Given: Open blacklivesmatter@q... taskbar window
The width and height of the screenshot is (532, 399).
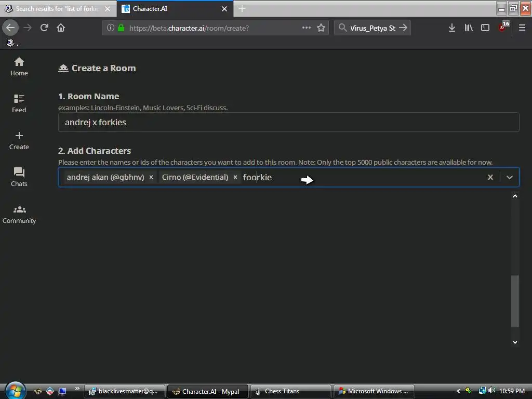Looking at the screenshot, I should click(x=125, y=391).
